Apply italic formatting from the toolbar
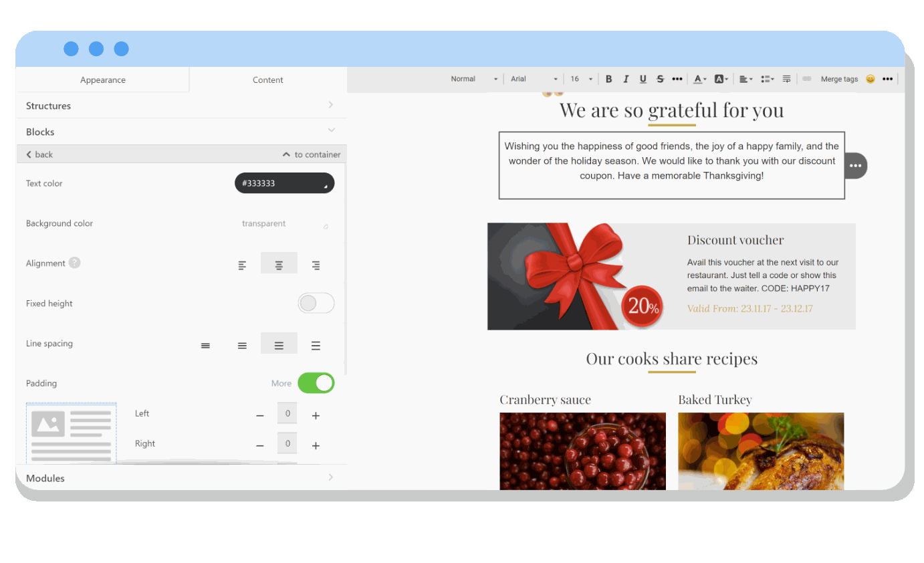 (626, 79)
